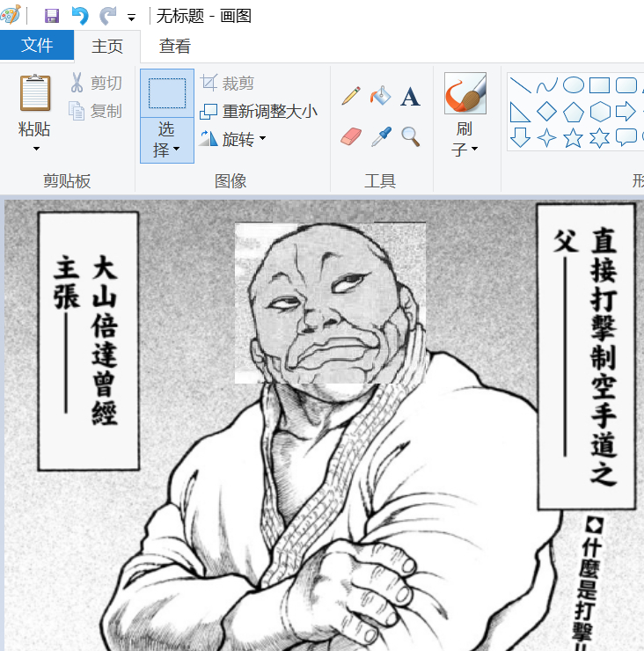Choose the Hexagon shape
Screen dimensions: 644x651
pyautogui.click(x=600, y=112)
